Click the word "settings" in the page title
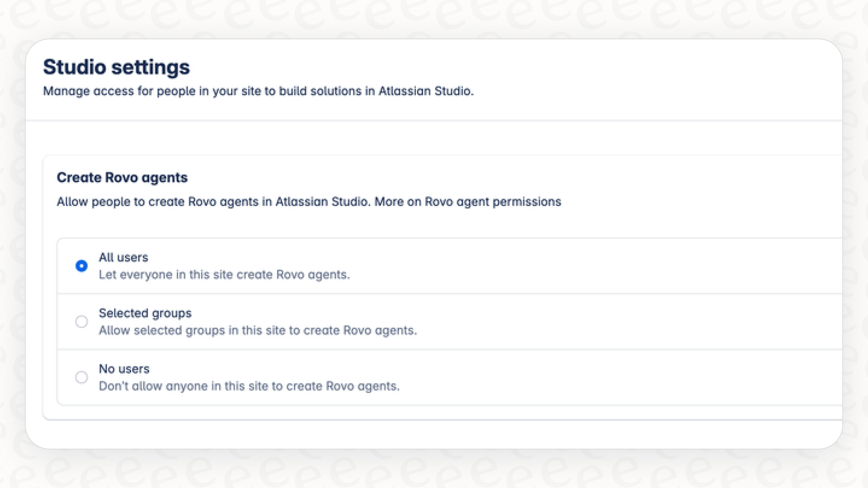Viewport: 868px width, 488px height. click(x=150, y=67)
